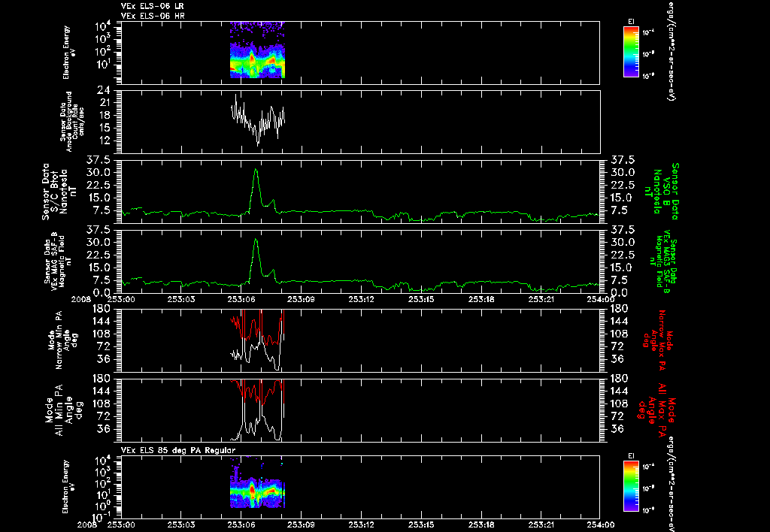This screenshot has width=770, height=532.
Task: Click the 'Narrow Min PA Angle' axis label
Action: (x=63, y=340)
